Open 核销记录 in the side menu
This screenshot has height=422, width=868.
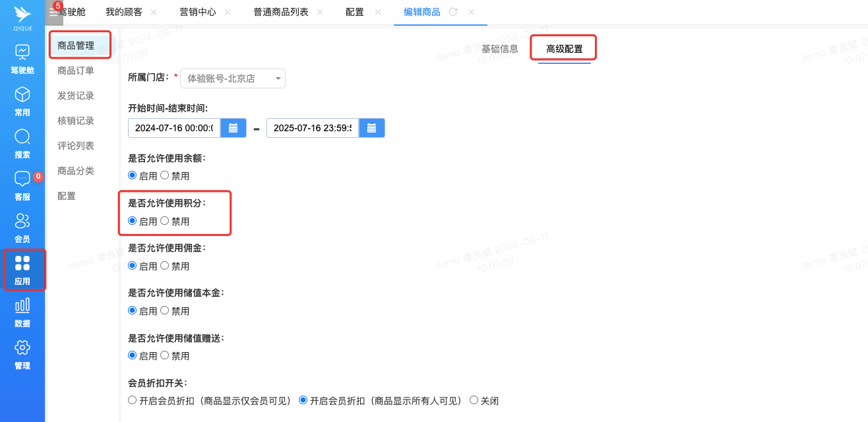click(76, 121)
